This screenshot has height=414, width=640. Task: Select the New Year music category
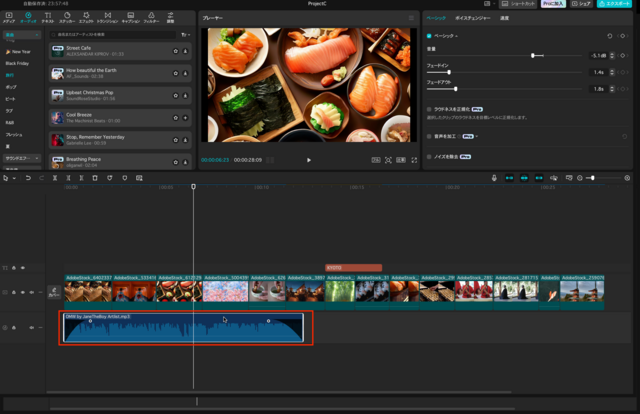tap(18, 52)
